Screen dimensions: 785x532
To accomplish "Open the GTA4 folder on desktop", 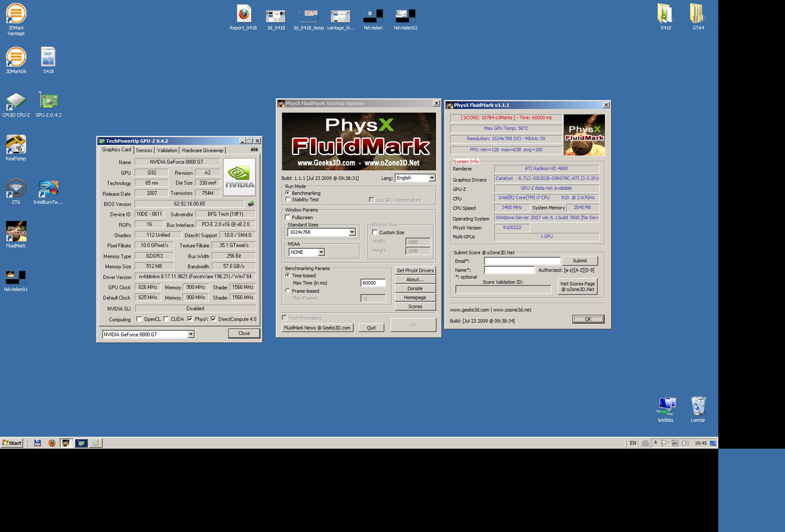I will pyautogui.click(x=698, y=17).
